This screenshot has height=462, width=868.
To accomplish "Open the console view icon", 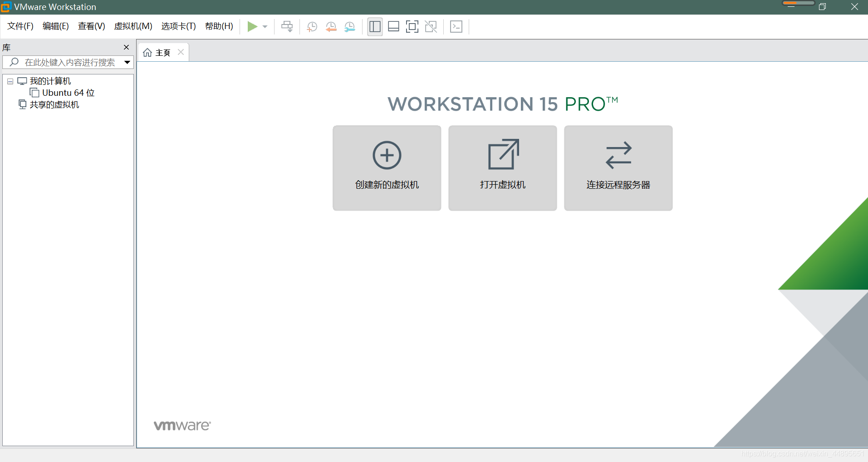I will (456, 27).
